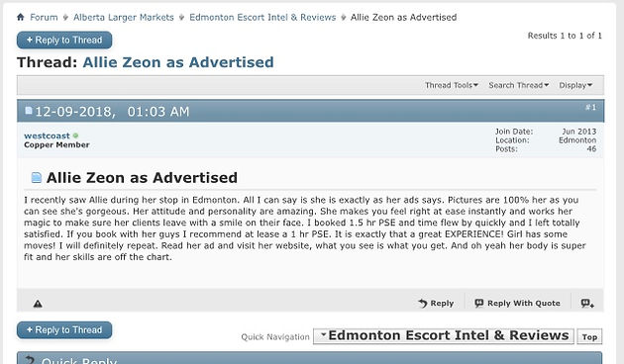
Task: Open the Display options dropdown
Action: click(575, 85)
